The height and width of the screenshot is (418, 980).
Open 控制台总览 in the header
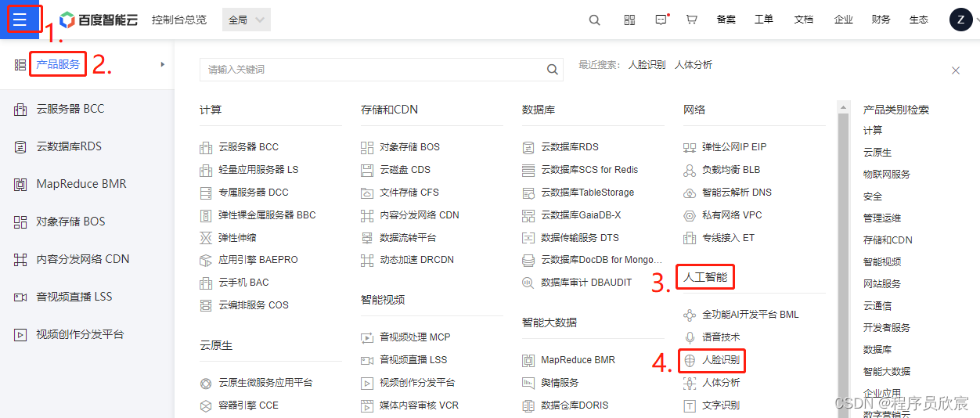[179, 20]
